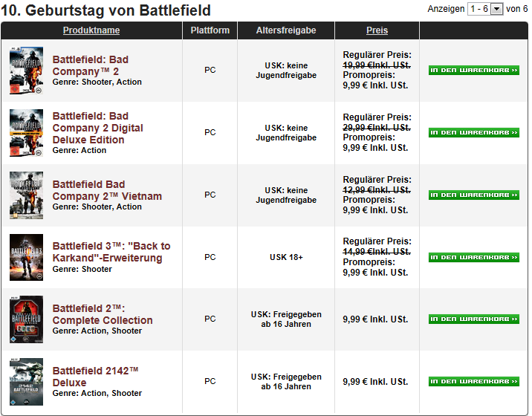
Task: Click Bad Company 2 Vietnam cover thumbnail
Action: point(27,195)
